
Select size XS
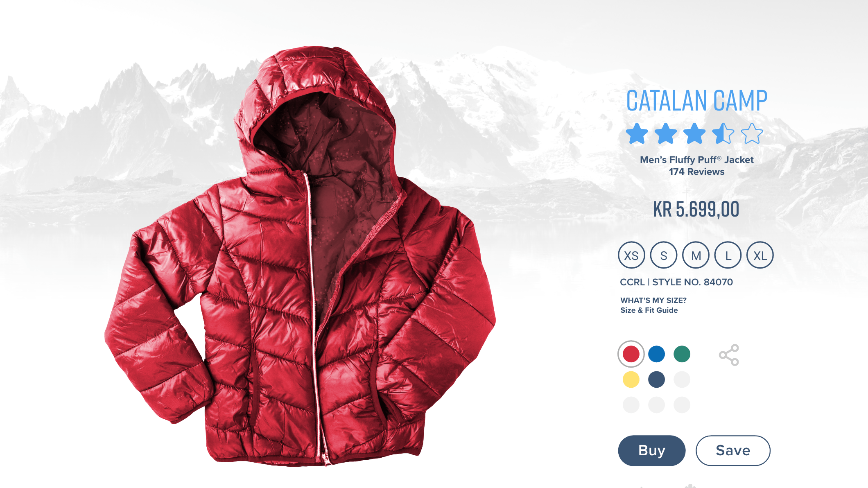tap(631, 255)
